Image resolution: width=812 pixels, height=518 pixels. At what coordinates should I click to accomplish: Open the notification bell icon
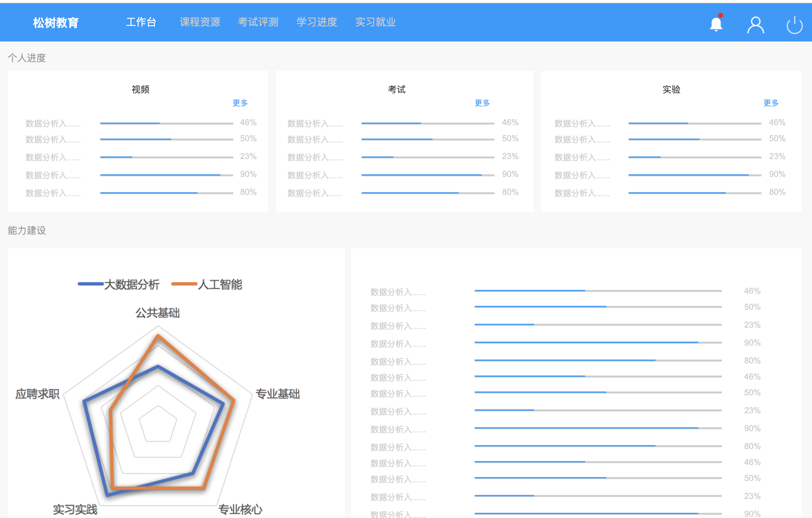716,23
